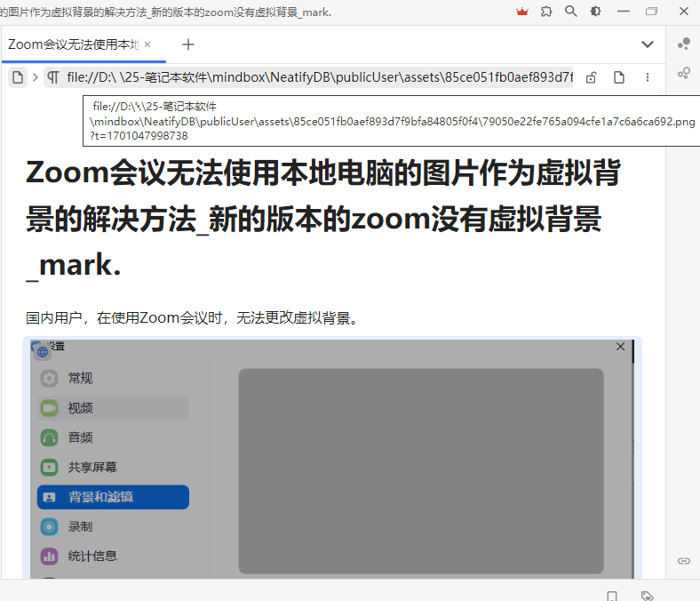Toggle the document lock icon
Image resolution: width=700 pixels, height=601 pixels.
591,77
